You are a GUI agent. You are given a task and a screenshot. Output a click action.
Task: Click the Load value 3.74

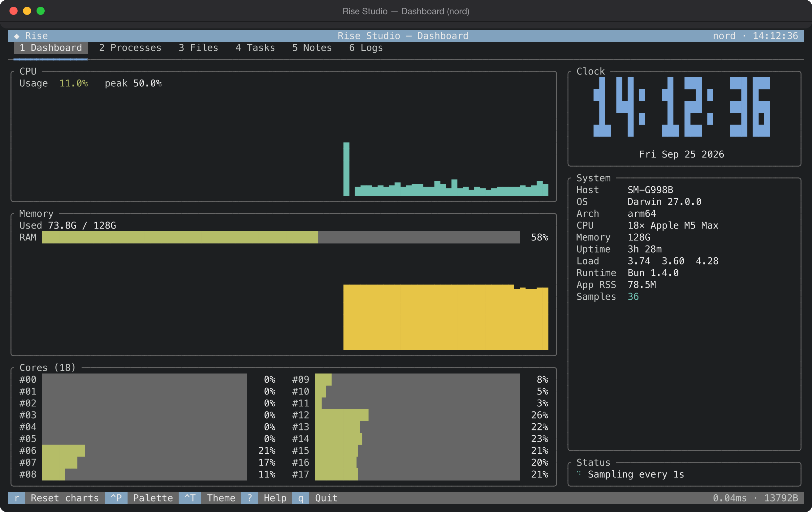click(x=639, y=261)
